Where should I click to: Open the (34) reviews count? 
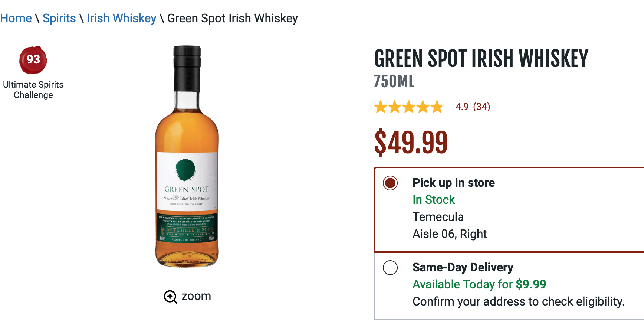[482, 107]
